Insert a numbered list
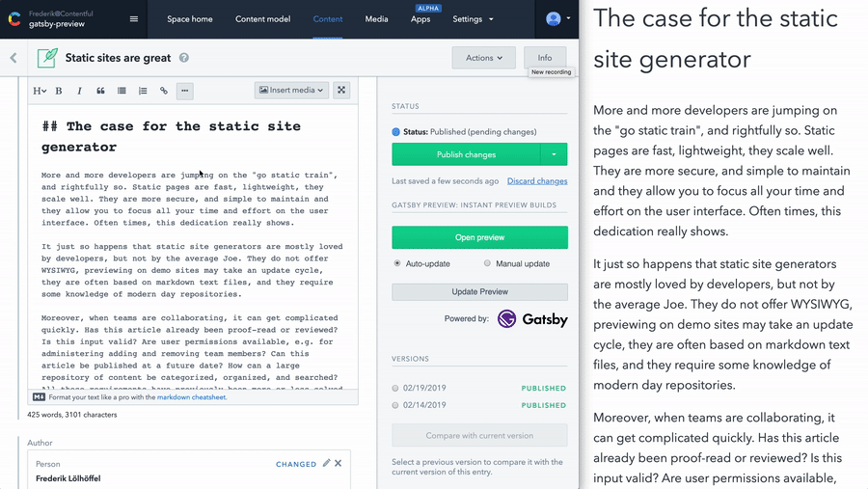Image resolution: width=868 pixels, height=489 pixels. [143, 91]
